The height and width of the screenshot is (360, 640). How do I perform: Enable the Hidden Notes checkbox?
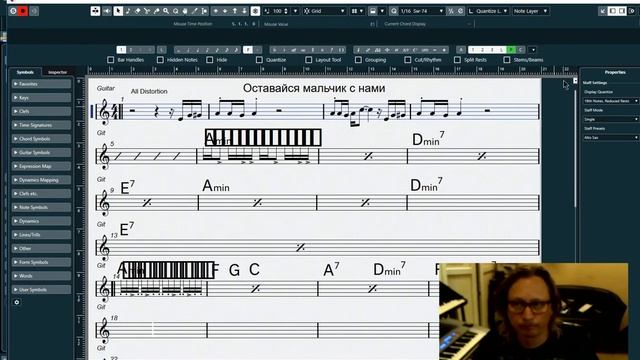click(x=160, y=60)
